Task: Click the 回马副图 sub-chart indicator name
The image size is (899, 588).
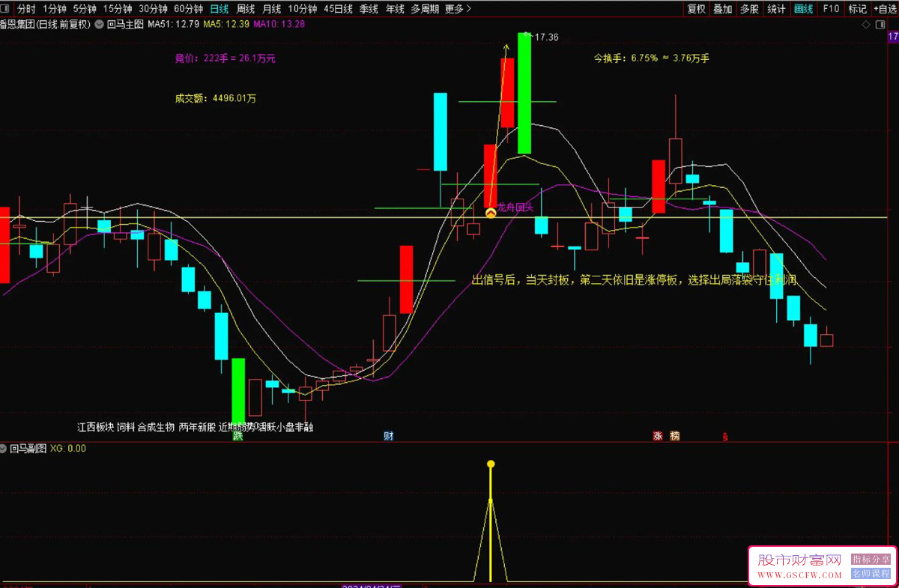Action: tap(28, 449)
